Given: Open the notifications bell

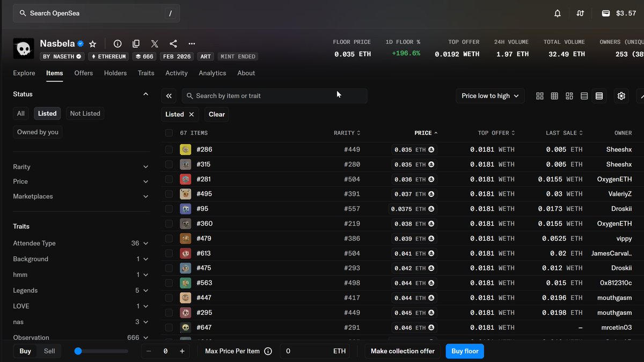Looking at the screenshot, I should point(558,13).
